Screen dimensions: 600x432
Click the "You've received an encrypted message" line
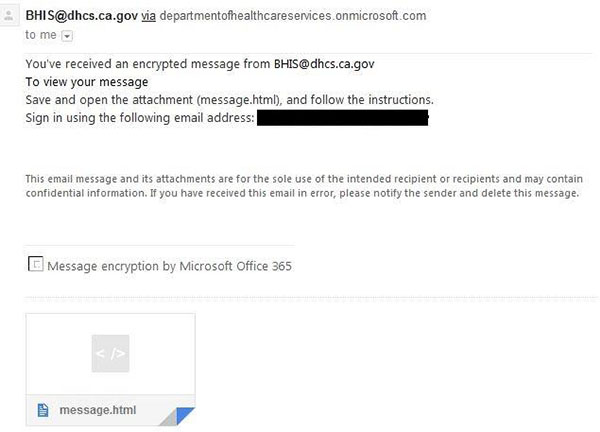point(200,64)
